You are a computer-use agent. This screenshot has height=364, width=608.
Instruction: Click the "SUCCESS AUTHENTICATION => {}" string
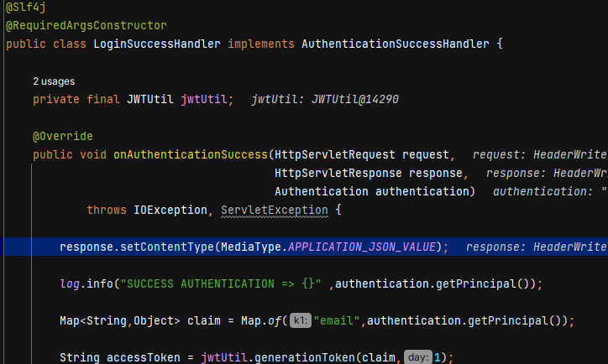click(x=221, y=283)
